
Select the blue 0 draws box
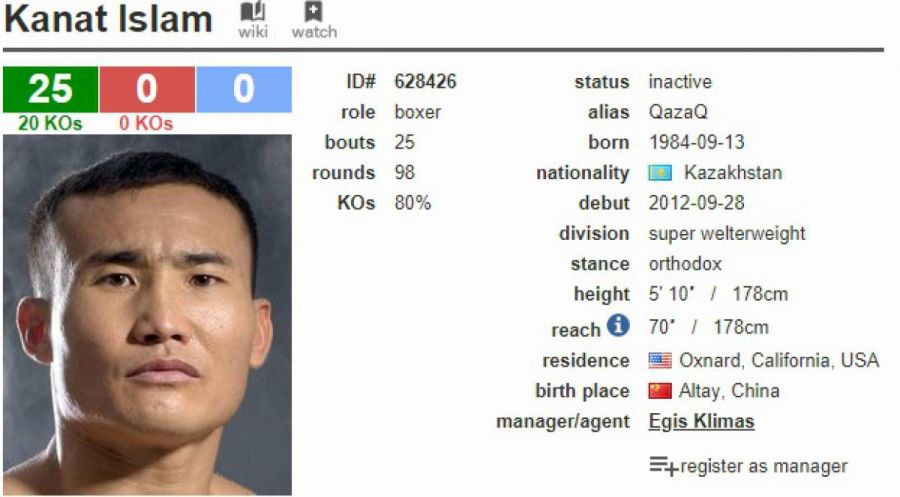(244, 89)
